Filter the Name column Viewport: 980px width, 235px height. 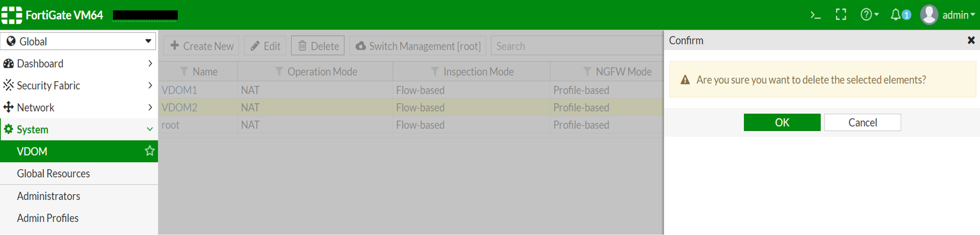tap(184, 71)
